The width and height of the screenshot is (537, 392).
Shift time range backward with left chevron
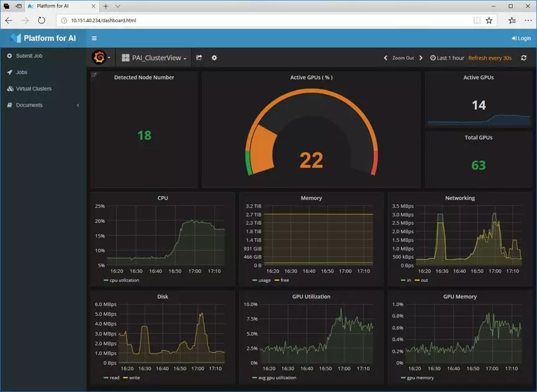coord(386,58)
